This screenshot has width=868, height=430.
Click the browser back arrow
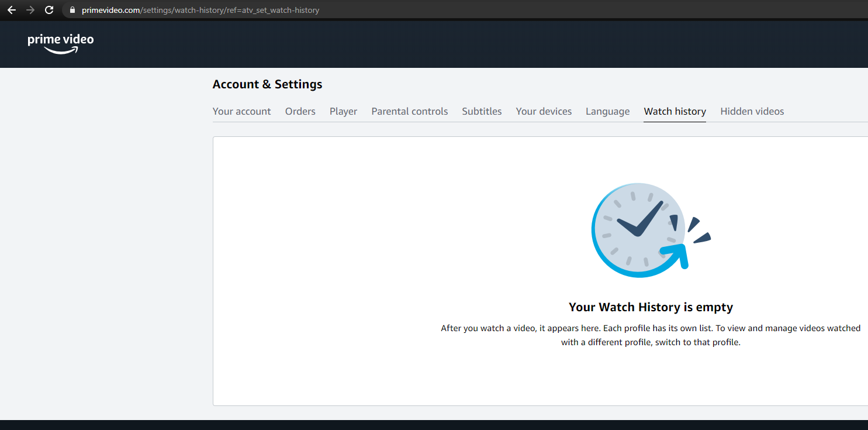tap(12, 10)
